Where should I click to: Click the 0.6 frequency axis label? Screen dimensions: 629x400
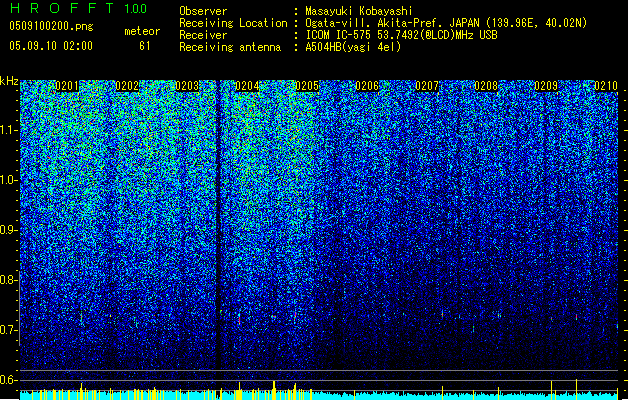(x=8, y=380)
